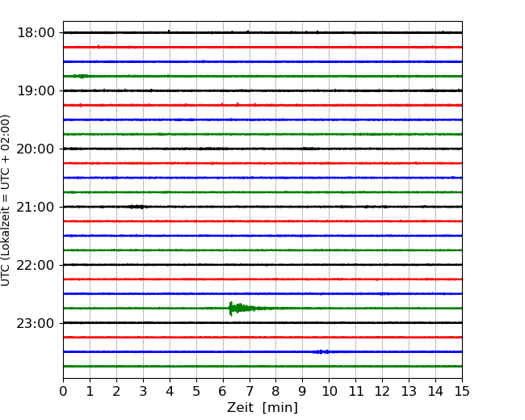Select x-axis tick label 4
The image size is (525, 420).
pos(170,391)
